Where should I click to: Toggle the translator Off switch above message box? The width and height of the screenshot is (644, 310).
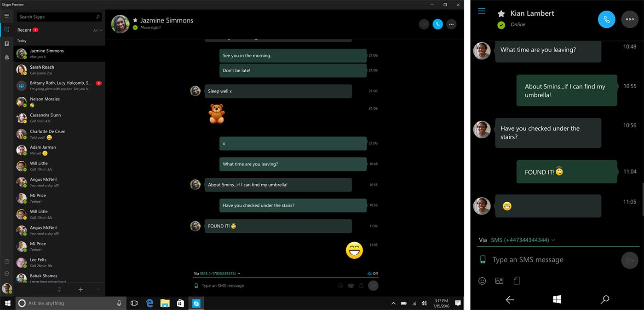coord(373,274)
